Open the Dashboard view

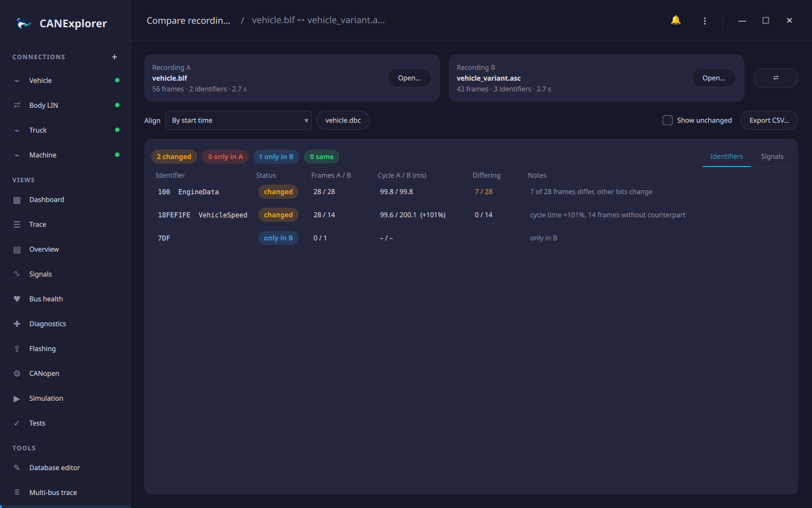pyautogui.click(x=65, y=200)
